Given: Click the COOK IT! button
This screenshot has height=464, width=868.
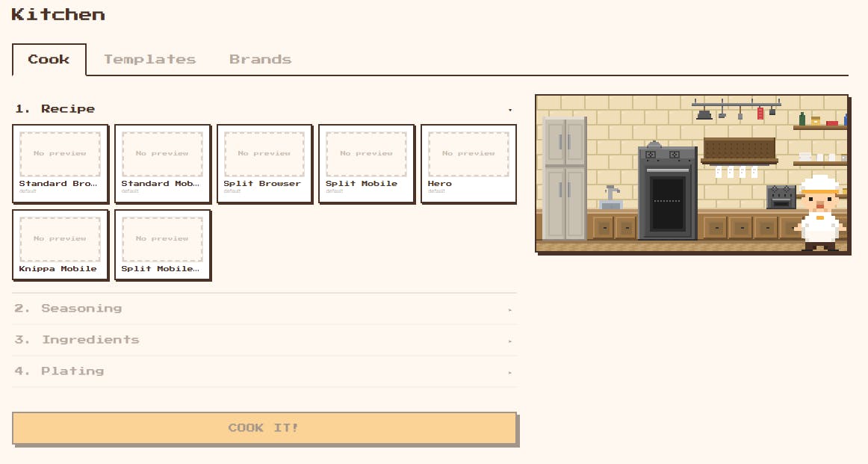Looking at the screenshot, I should [264, 428].
